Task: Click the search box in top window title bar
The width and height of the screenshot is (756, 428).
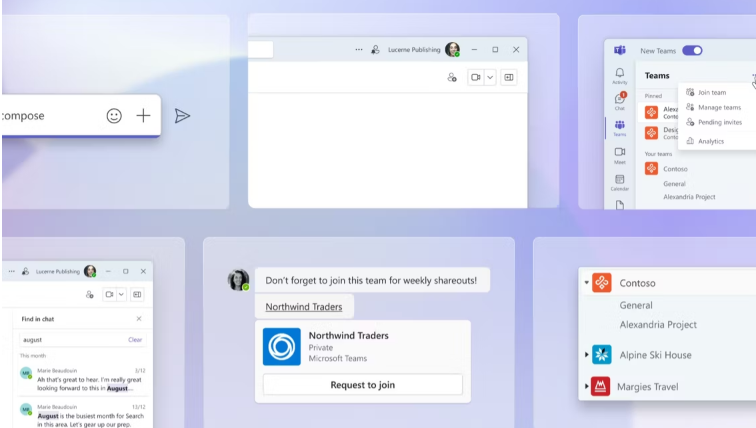Action: tap(260, 50)
